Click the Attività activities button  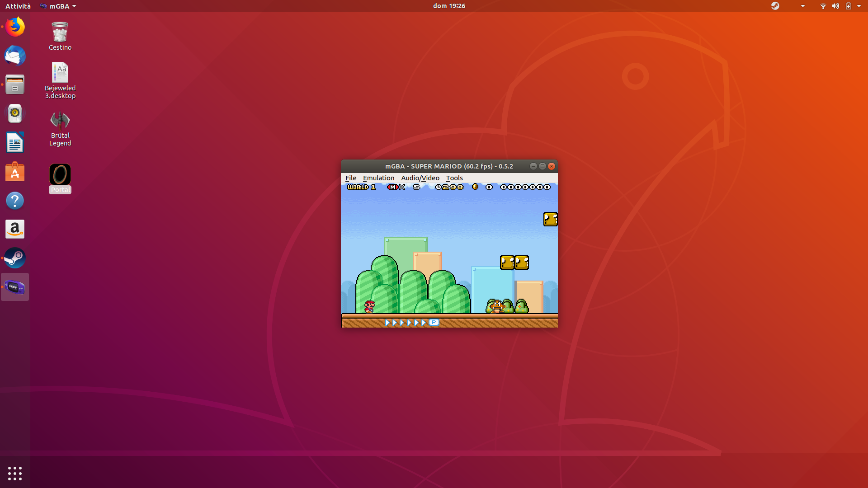pyautogui.click(x=18, y=6)
